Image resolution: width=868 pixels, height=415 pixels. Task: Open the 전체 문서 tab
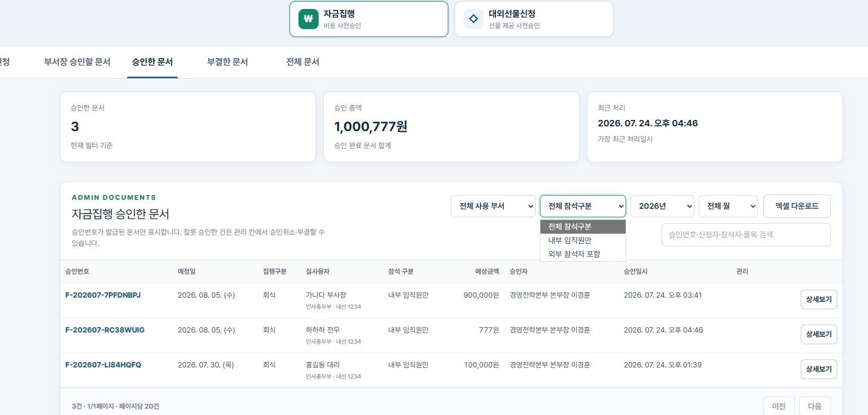pos(303,62)
